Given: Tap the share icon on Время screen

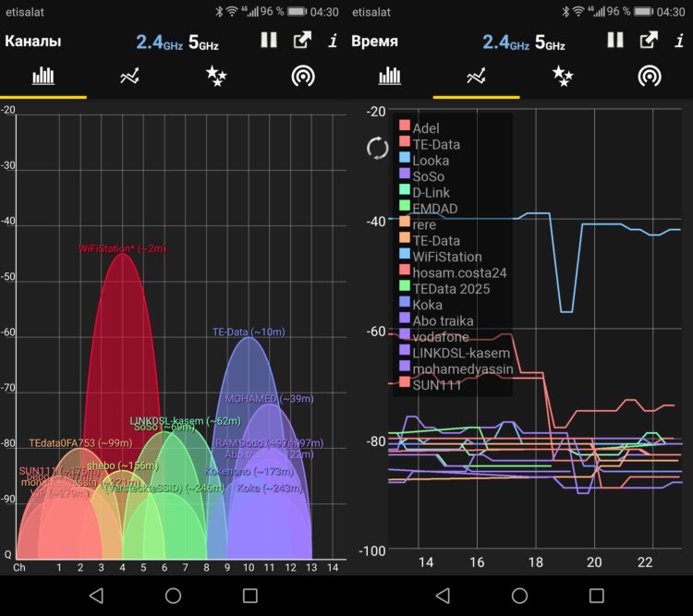Looking at the screenshot, I should coord(649,41).
